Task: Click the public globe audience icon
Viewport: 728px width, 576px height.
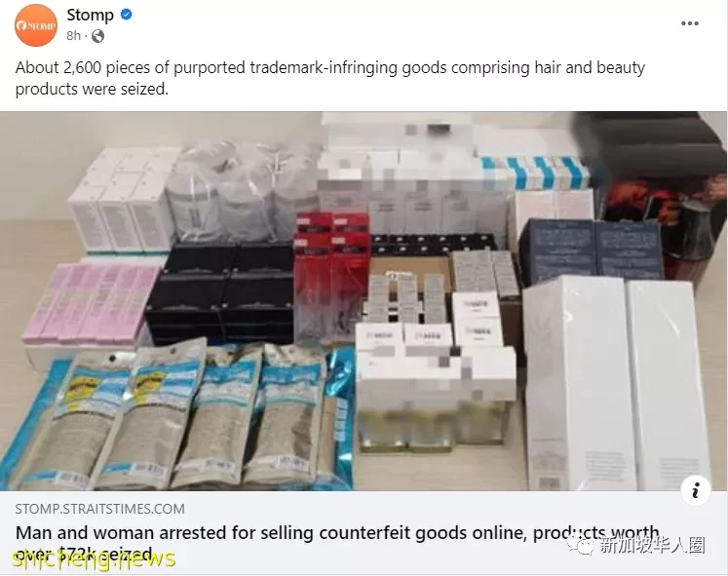Action: click(x=97, y=36)
